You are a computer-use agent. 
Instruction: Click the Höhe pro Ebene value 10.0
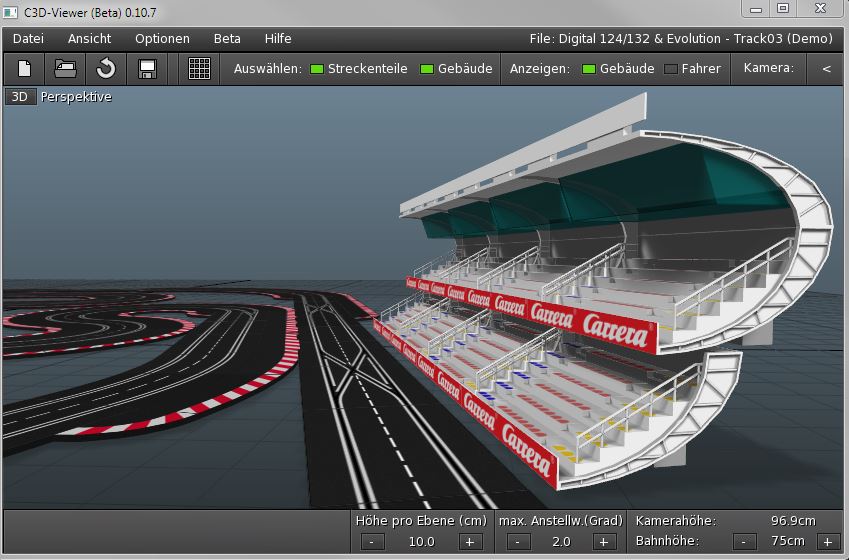(x=421, y=542)
